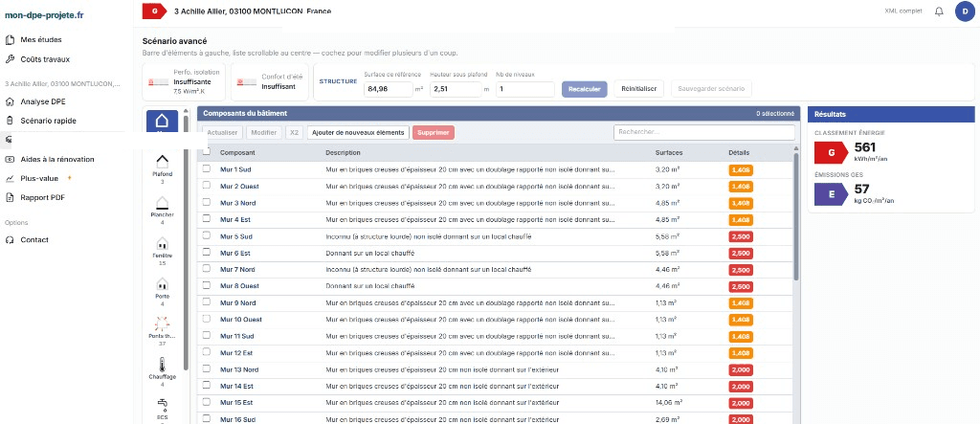Screen dimensions: 980x424
Task: Select the Chauffage thermometer icon
Action: pyautogui.click(x=162, y=365)
